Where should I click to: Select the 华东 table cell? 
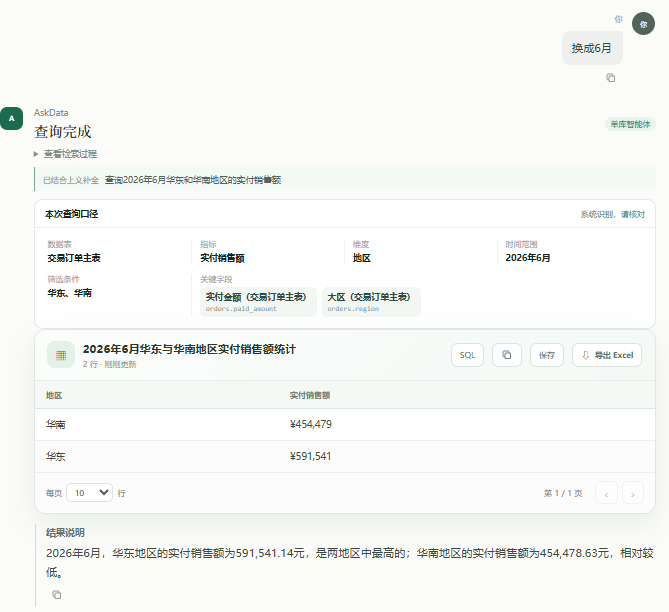55,457
